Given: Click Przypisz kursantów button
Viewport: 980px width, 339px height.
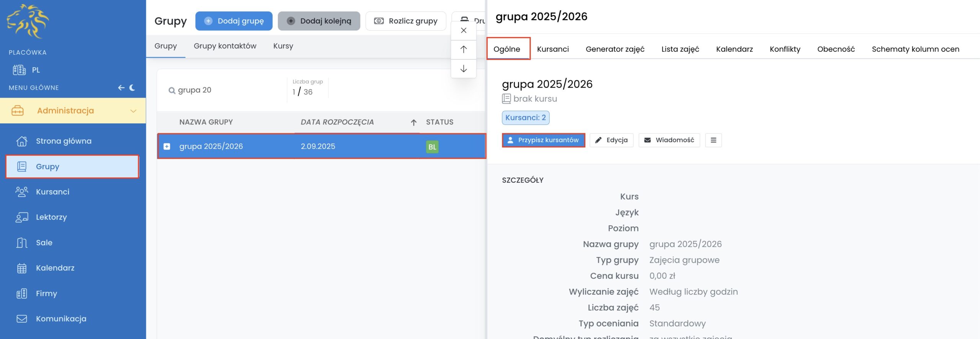Looking at the screenshot, I should (543, 140).
